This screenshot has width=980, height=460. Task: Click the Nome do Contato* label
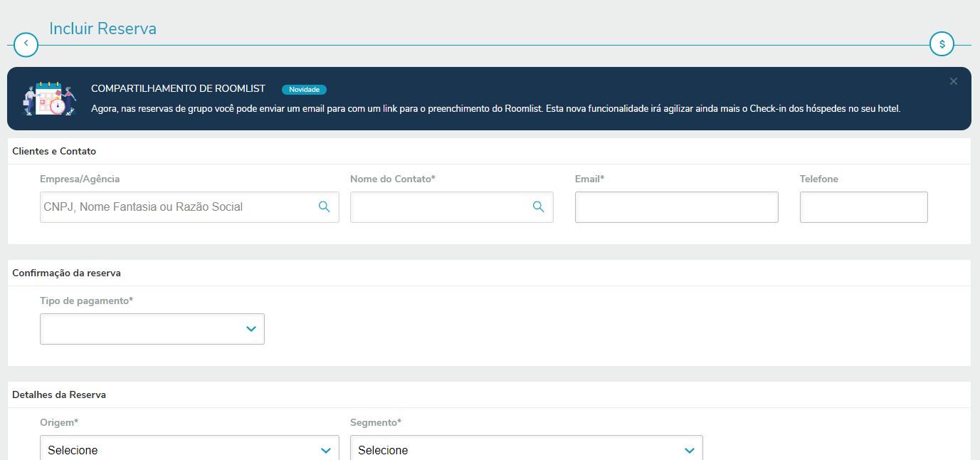393,179
